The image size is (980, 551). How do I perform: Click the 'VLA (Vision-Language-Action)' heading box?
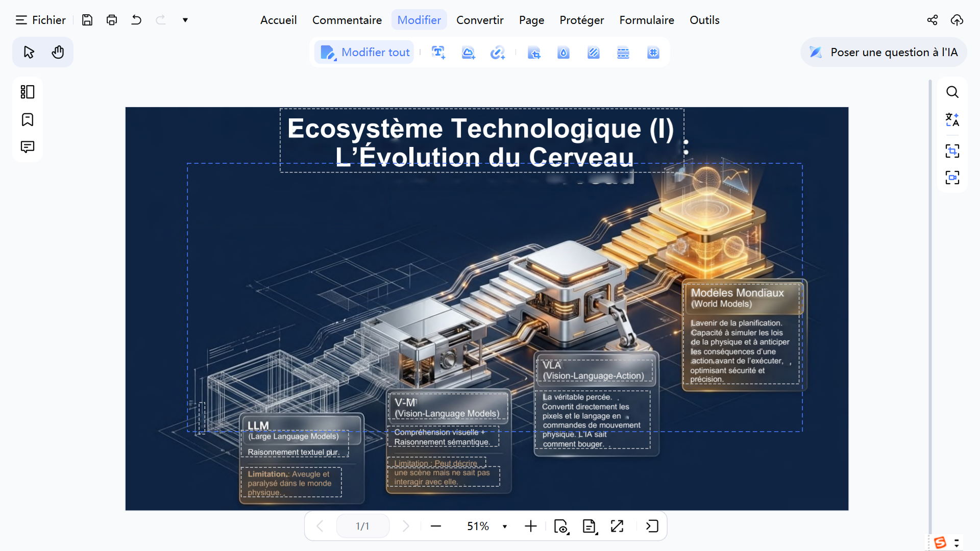(594, 370)
